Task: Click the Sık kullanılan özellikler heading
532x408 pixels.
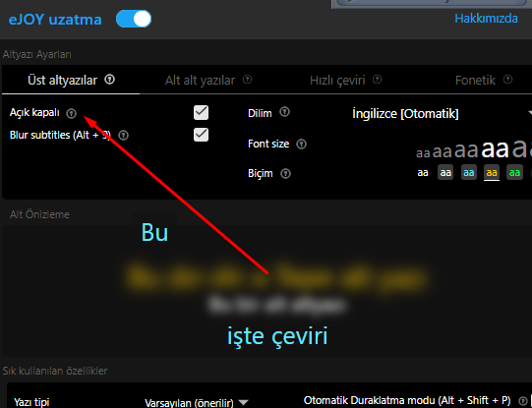Action: (x=55, y=371)
